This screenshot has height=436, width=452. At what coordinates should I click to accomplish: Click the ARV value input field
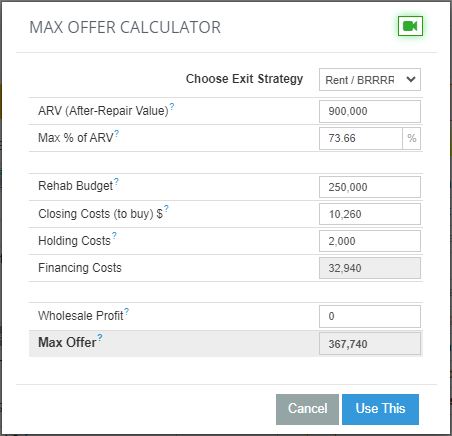coord(370,111)
